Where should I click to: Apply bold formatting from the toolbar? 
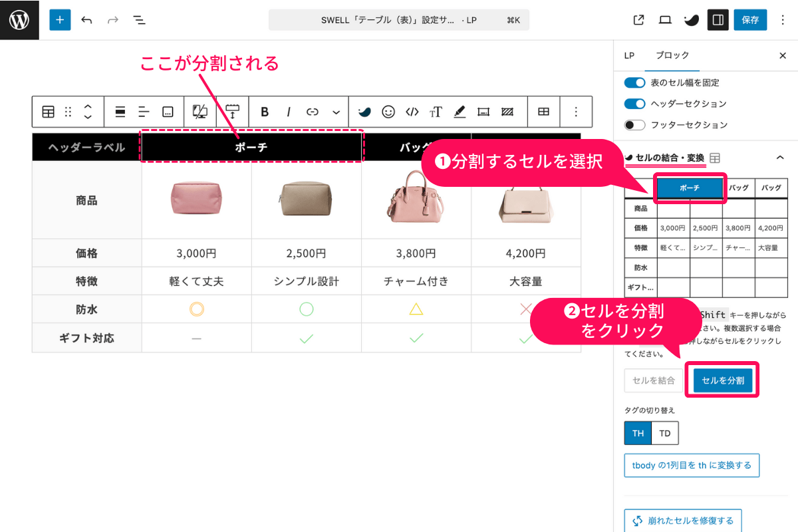pyautogui.click(x=263, y=112)
